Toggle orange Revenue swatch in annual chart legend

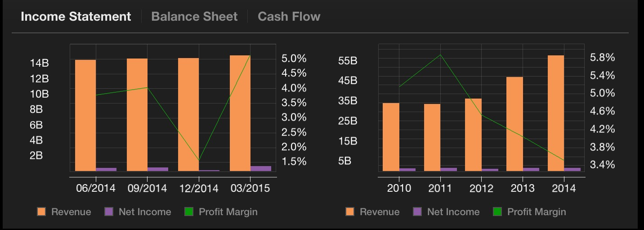(x=350, y=212)
